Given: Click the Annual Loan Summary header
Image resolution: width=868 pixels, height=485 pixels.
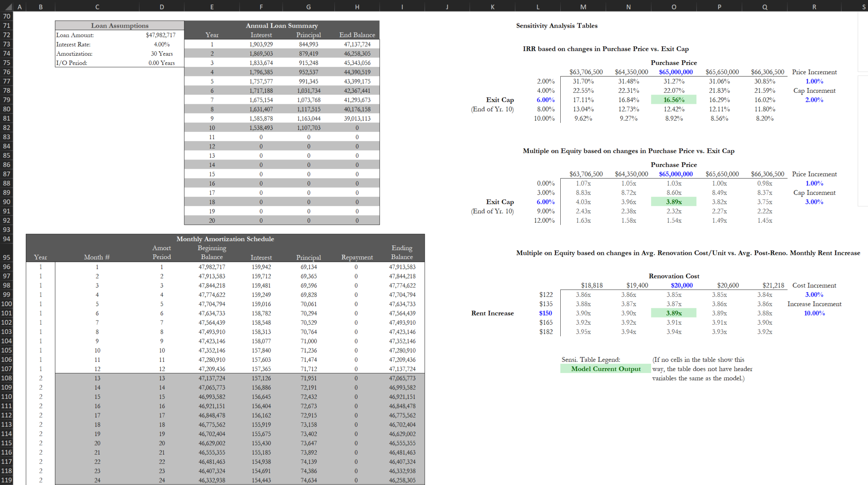Looking at the screenshot, I should 282,26.
